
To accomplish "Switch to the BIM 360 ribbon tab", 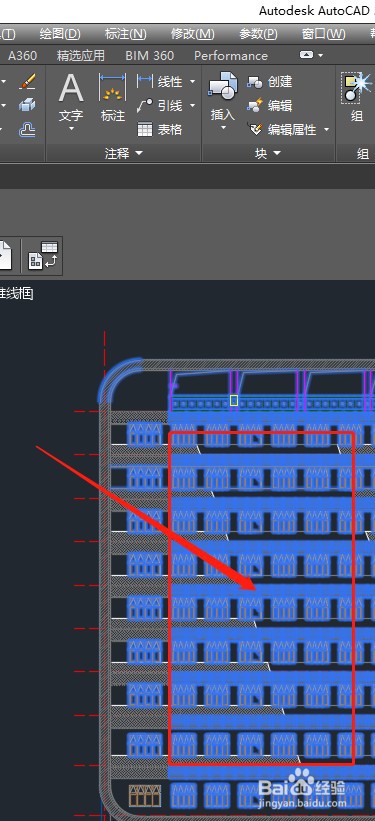I will 149,56.
